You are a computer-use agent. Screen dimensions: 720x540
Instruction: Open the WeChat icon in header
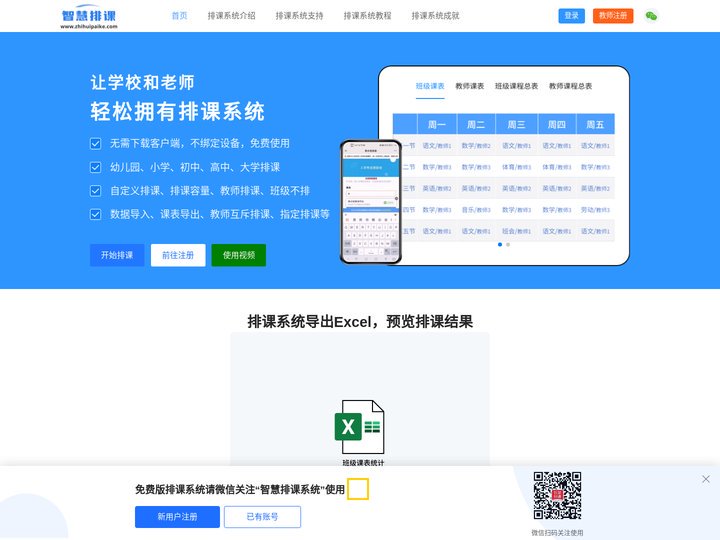[651, 16]
